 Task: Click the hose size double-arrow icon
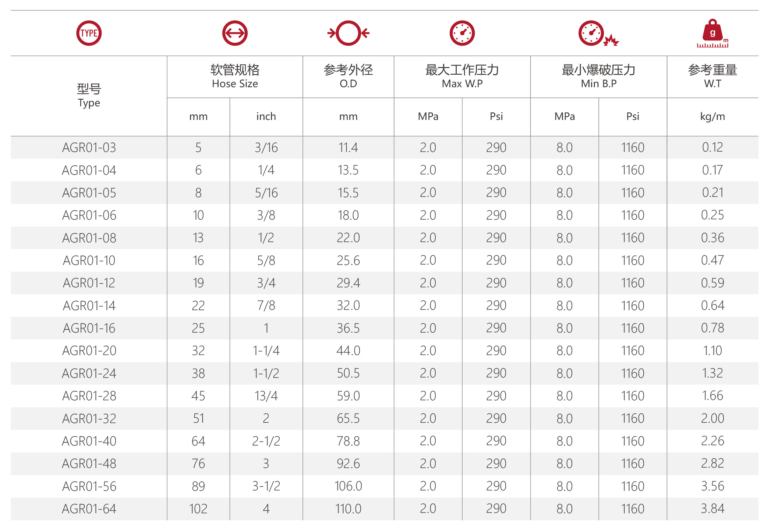(235, 33)
